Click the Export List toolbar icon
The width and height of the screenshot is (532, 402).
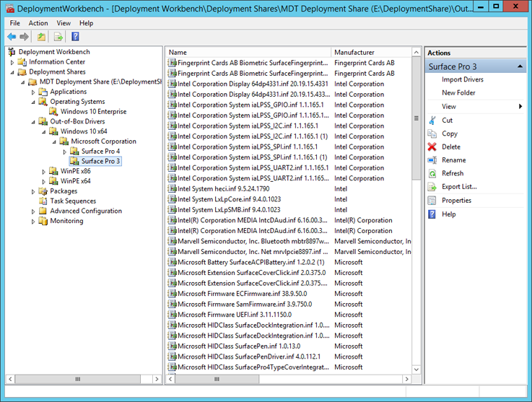pyautogui.click(x=58, y=37)
